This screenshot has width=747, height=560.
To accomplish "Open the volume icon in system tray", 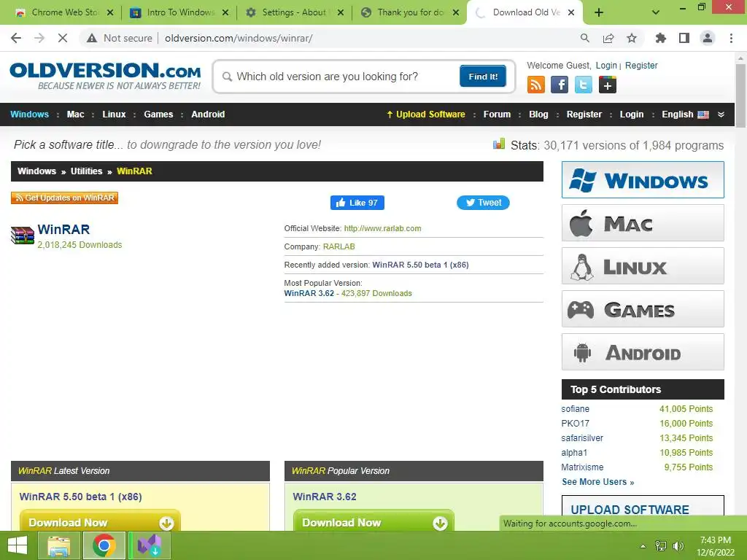I will click(678, 546).
